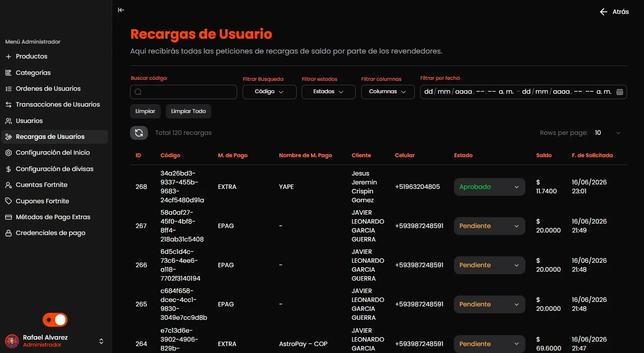Screen dimensions: 644x353
Task: Click the Estado column header
Action: 463,155
